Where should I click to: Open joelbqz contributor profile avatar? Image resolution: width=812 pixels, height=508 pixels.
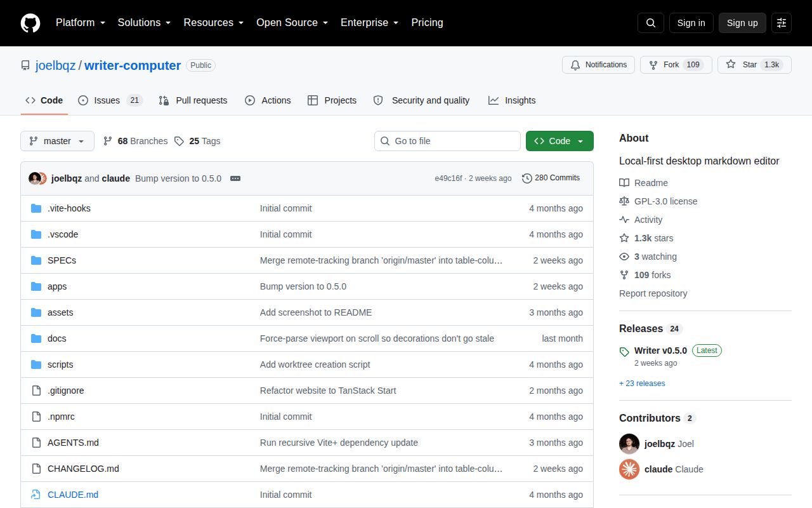click(x=629, y=444)
